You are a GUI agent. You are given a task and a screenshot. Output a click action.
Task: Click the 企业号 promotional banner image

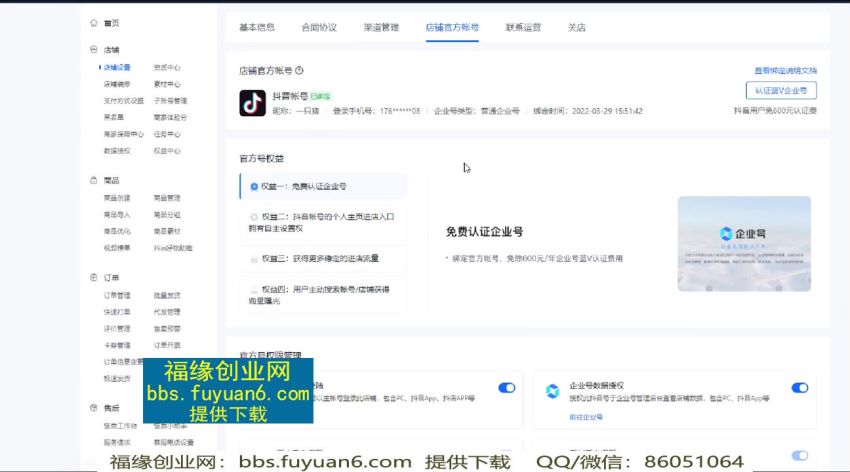coord(744,244)
